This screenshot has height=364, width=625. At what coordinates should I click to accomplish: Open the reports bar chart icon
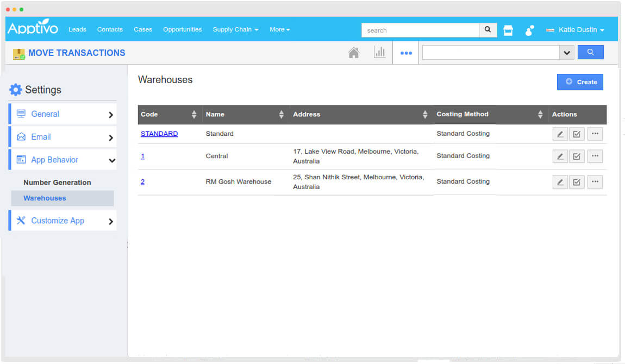pos(379,53)
